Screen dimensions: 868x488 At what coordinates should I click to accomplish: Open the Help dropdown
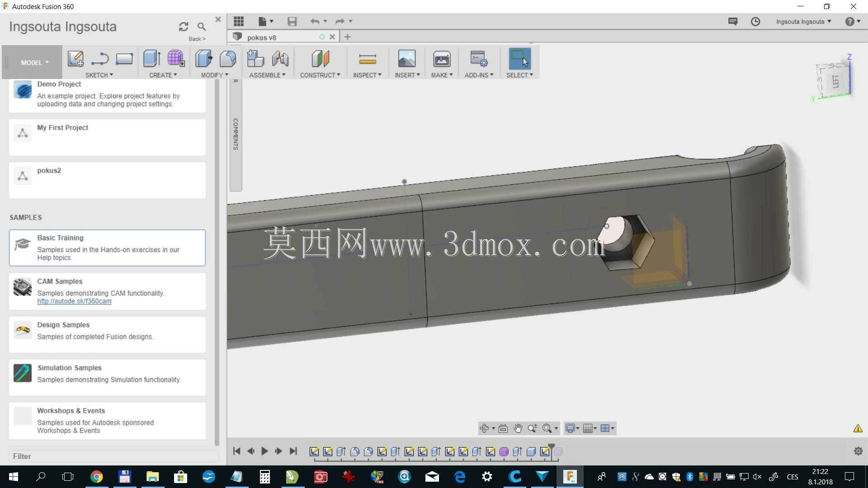point(853,22)
